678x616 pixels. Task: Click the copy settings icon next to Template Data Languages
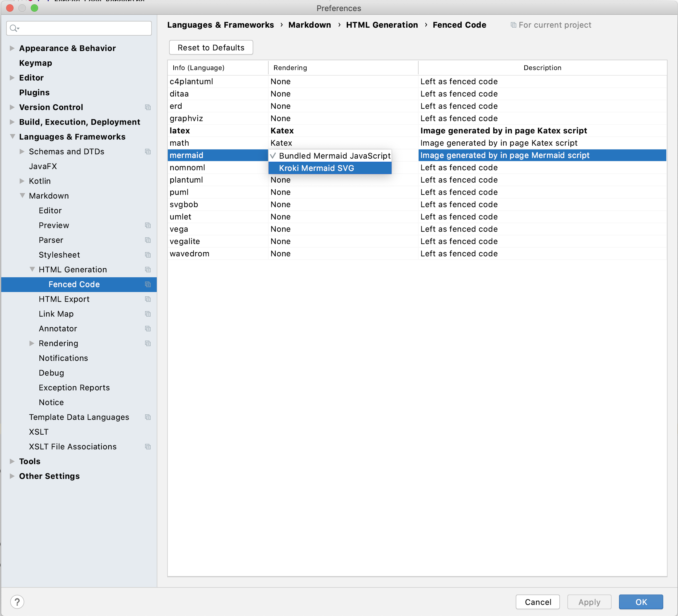click(148, 417)
